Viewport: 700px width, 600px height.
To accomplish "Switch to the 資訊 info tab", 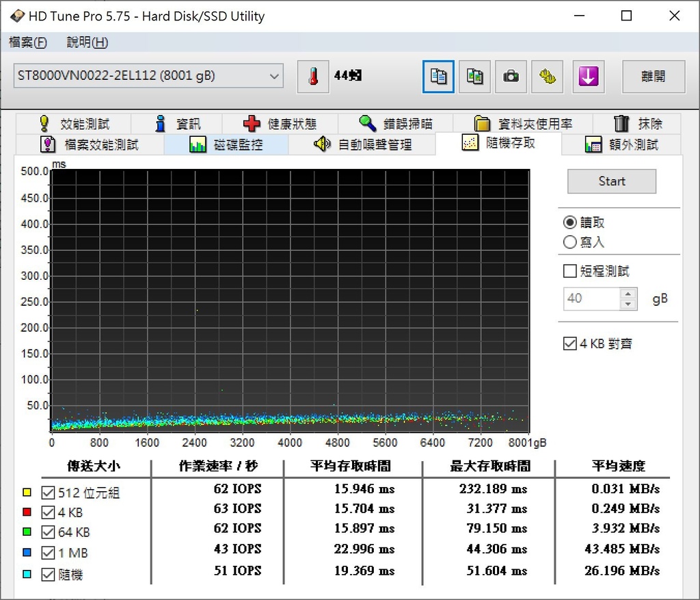I will (x=177, y=124).
